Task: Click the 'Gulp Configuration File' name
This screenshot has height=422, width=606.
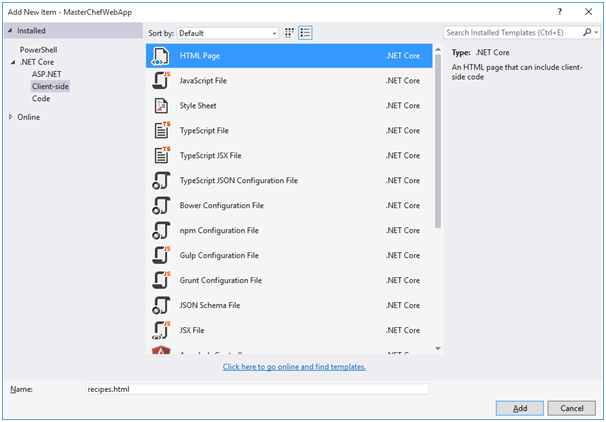Action: [219, 255]
